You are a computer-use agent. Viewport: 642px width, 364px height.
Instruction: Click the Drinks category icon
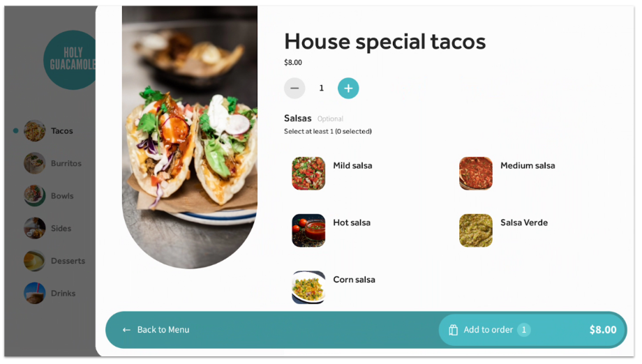click(x=34, y=294)
